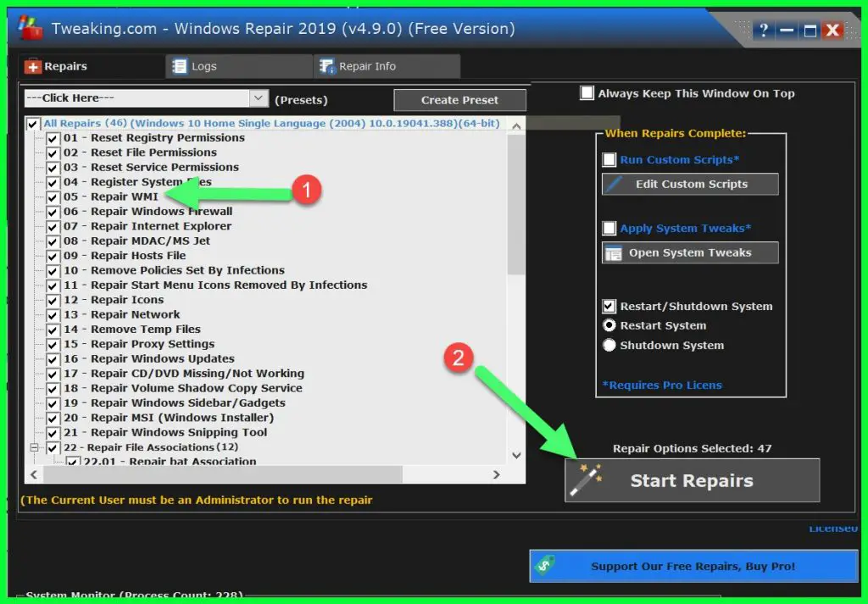Click the Apply System Tweaks link text

685,229
